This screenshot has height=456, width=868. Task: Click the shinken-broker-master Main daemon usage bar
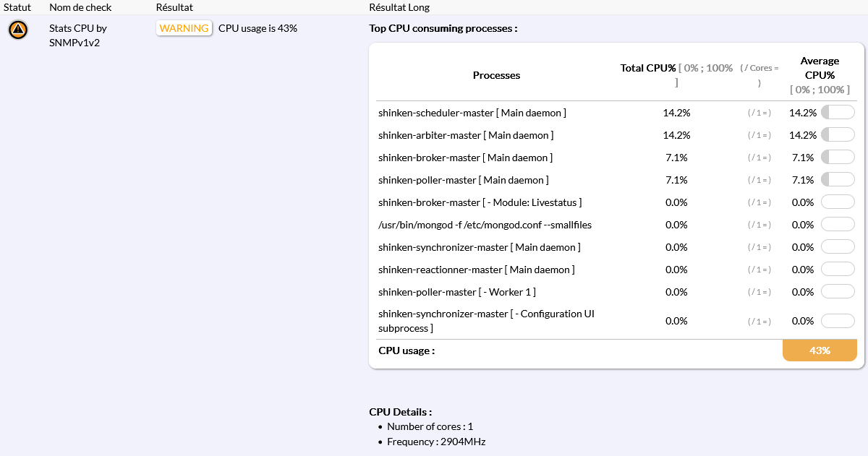[x=838, y=158]
